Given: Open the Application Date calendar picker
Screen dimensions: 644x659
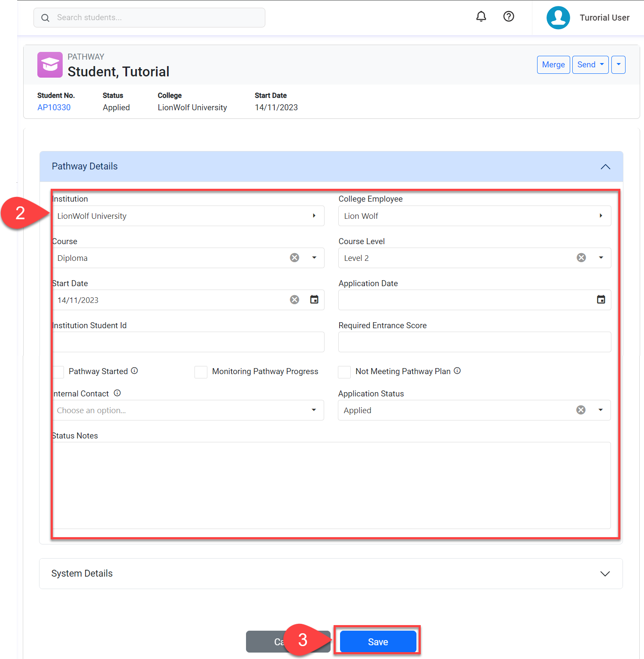Looking at the screenshot, I should point(601,299).
